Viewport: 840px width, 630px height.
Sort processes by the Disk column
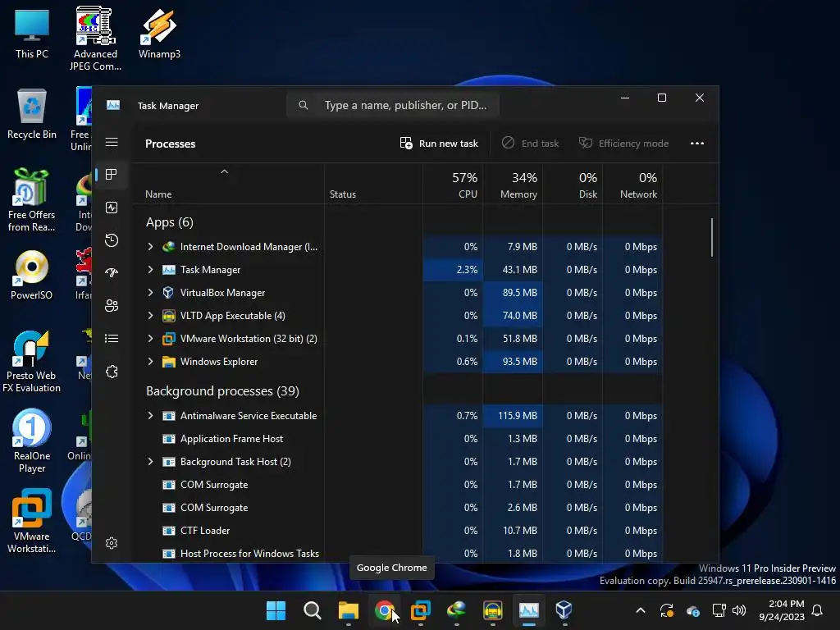[x=573, y=185]
